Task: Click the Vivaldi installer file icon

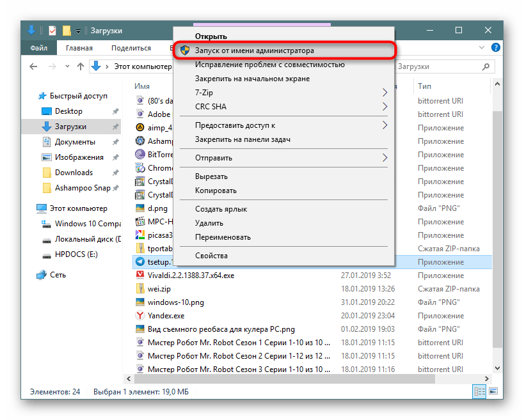Action: [x=140, y=275]
